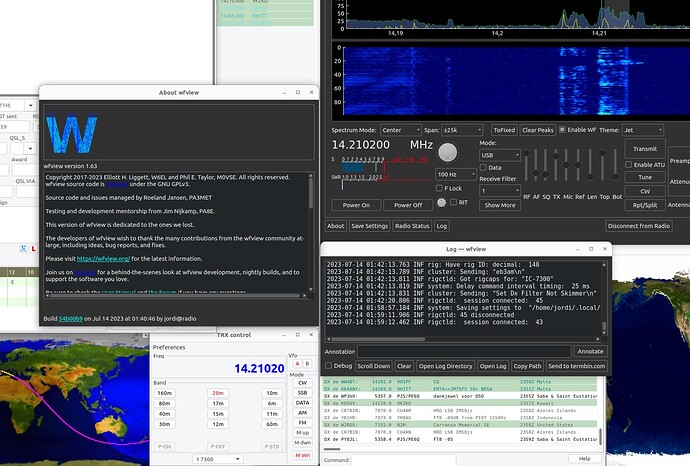Click the blue icon beside the red L
The image size is (690, 466).
23,249
